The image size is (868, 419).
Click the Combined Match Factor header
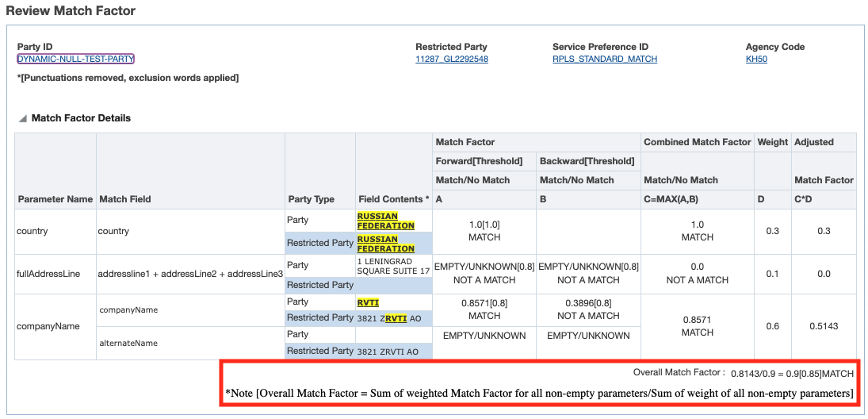697,142
